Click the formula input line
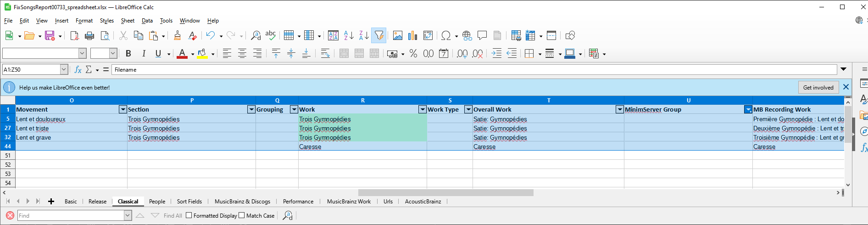 tap(474, 69)
